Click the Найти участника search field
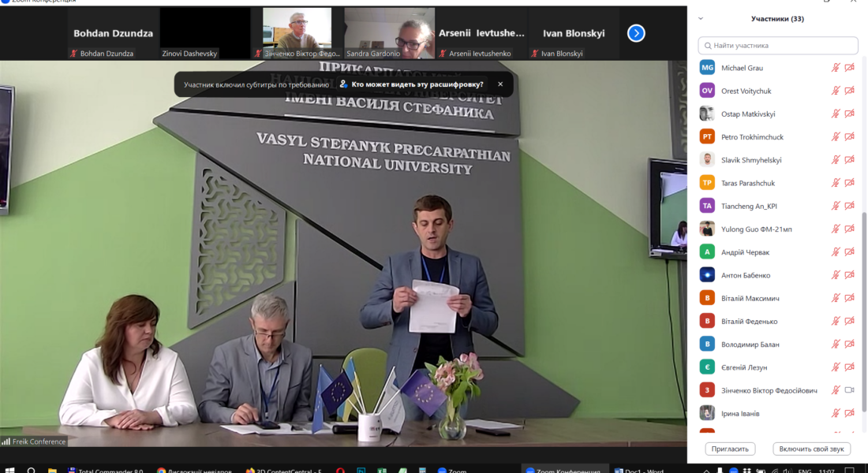 (x=778, y=46)
